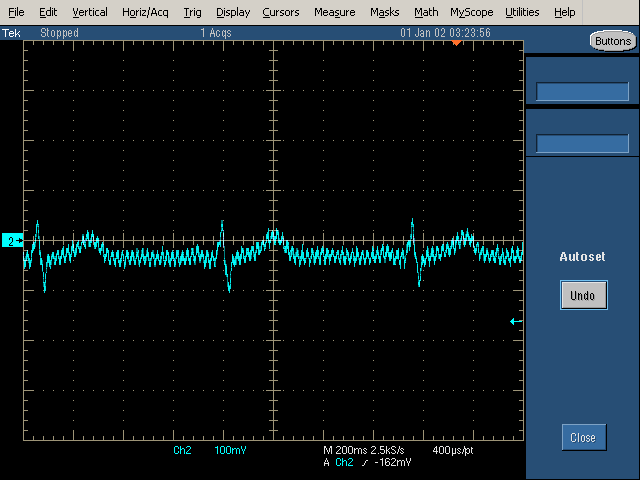Click the trigger level -162mV readout
The width and height of the screenshot is (640, 480).
(x=393, y=462)
